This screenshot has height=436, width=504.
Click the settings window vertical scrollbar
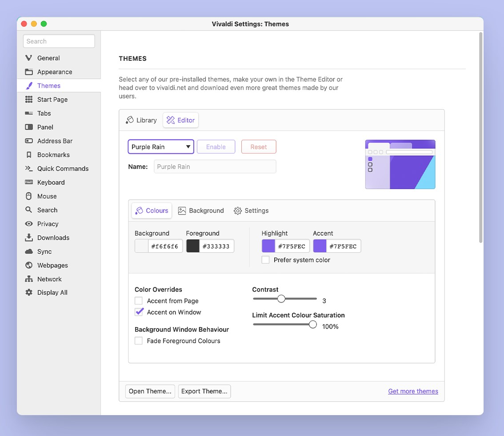click(480, 137)
